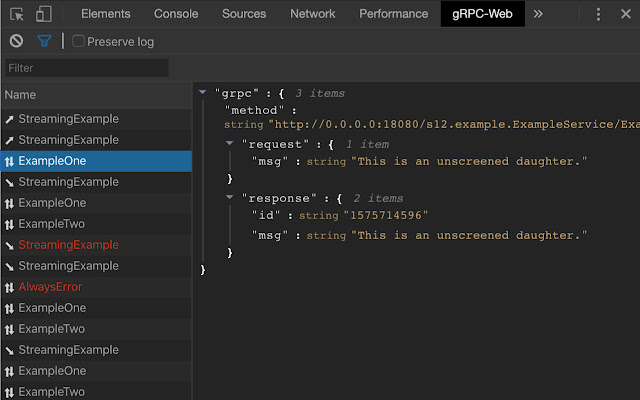Collapse the "response" object node

[x=229, y=198]
